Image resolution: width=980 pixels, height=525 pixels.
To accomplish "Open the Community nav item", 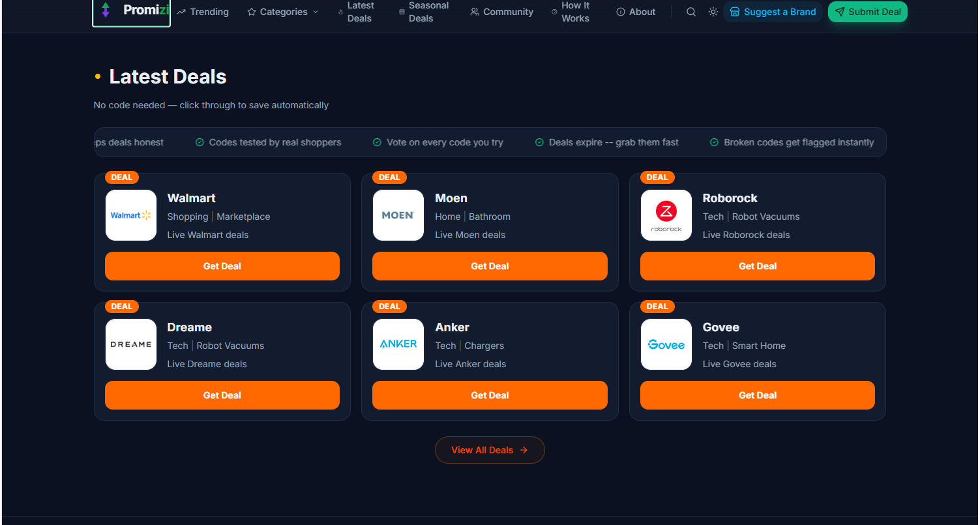I will 502,12.
